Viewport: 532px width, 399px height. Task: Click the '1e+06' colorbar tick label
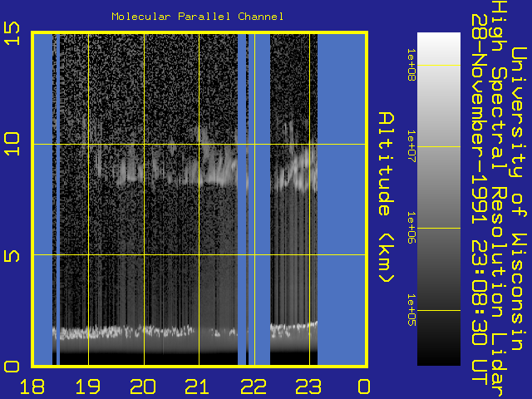pyautogui.click(x=411, y=228)
